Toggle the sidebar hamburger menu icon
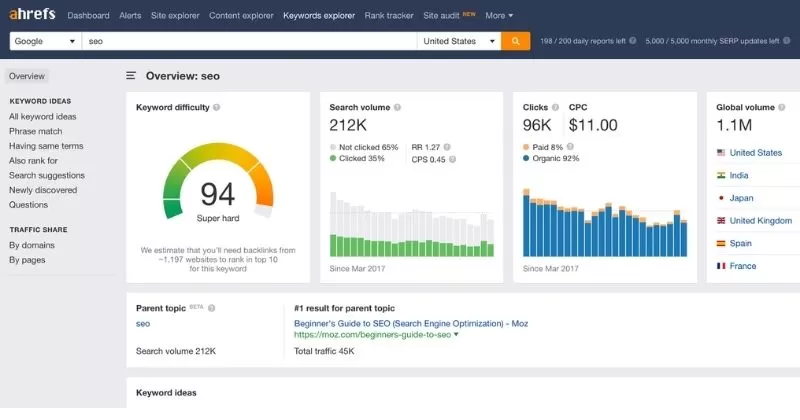800x420 pixels. [131, 76]
